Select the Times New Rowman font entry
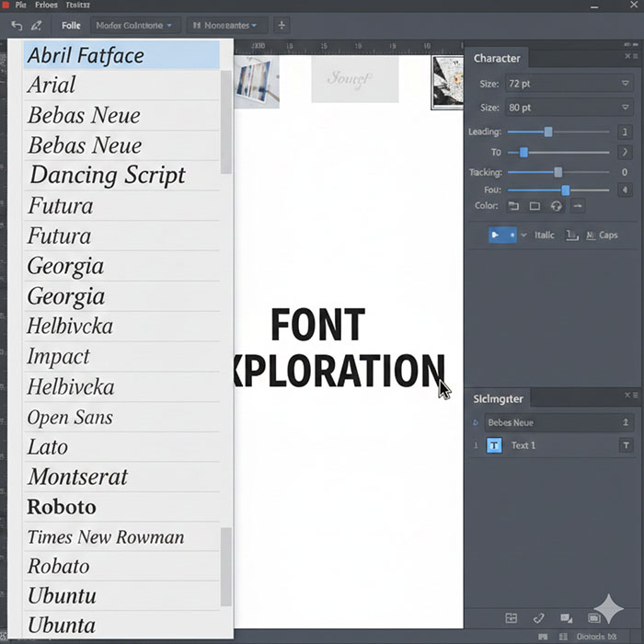This screenshot has width=644, height=644. pos(121,536)
